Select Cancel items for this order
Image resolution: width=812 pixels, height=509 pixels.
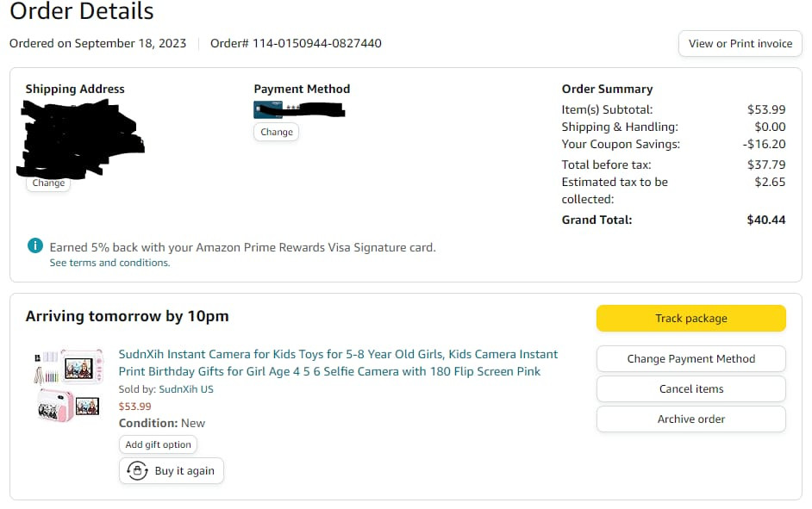[x=690, y=389]
